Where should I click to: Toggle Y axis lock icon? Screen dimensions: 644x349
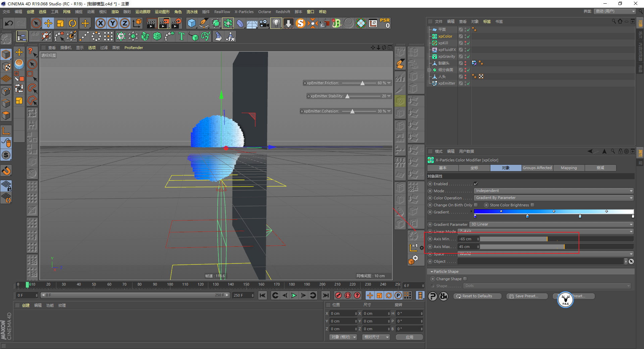point(113,23)
